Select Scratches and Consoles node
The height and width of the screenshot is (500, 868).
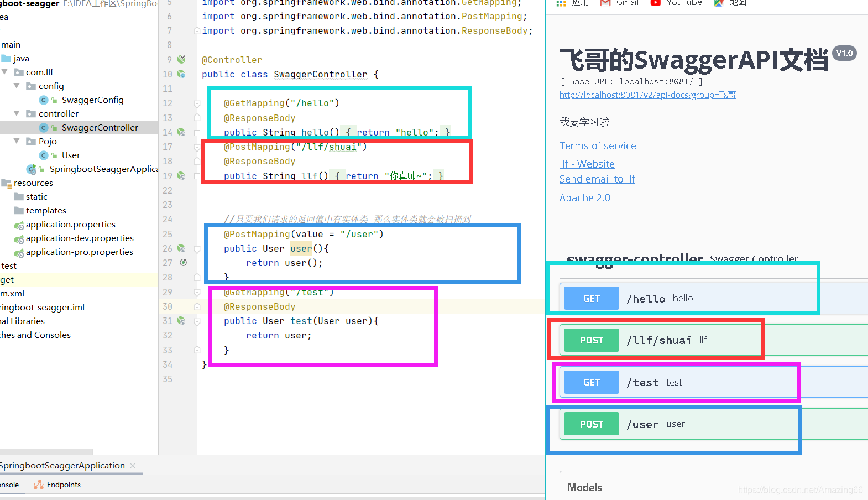35,335
